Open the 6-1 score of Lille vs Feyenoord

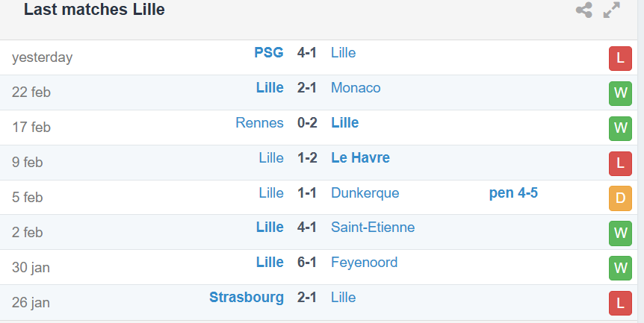(307, 263)
